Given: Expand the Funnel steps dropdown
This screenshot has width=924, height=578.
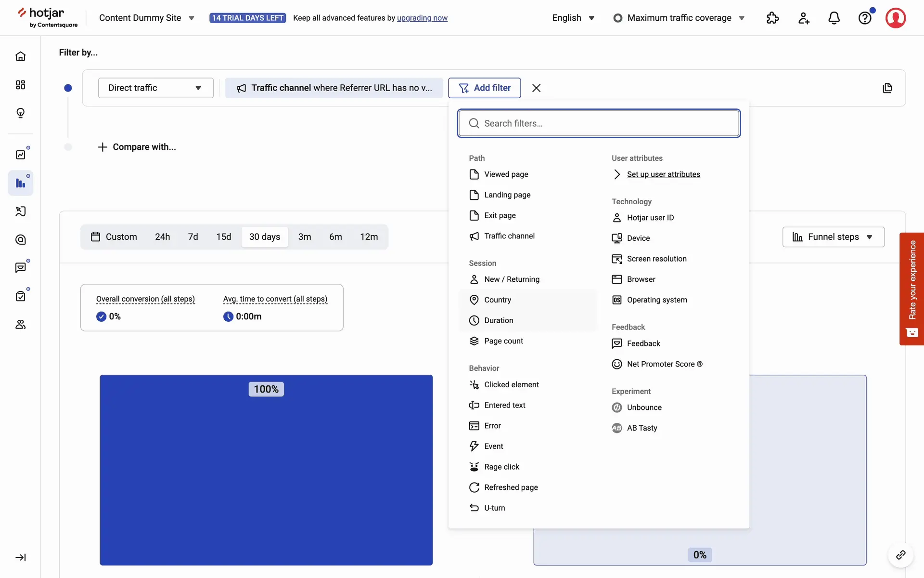Looking at the screenshot, I should 833,237.
